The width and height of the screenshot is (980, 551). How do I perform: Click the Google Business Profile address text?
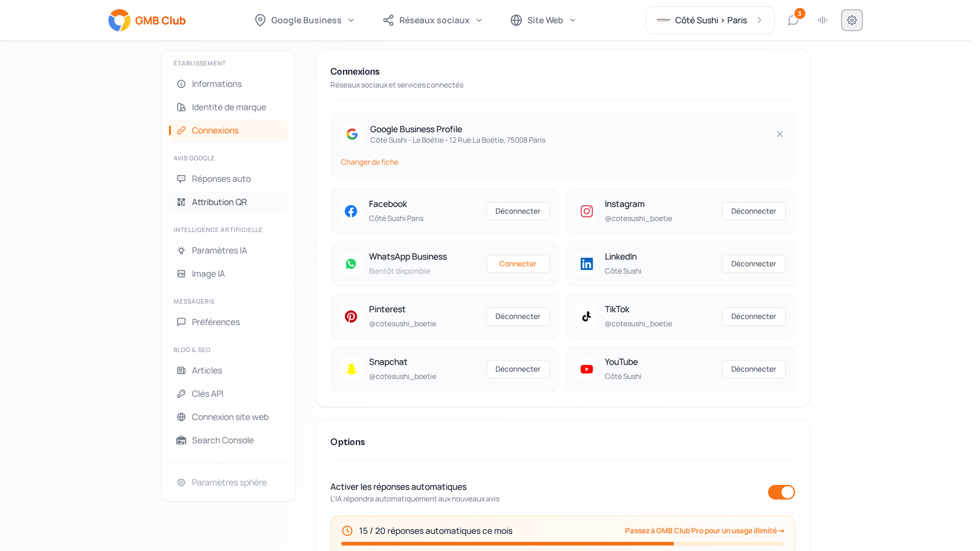click(458, 140)
